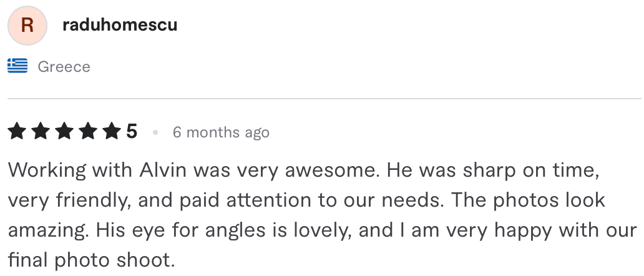Open the raduhomescu reviewer profile name

[120, 24]
